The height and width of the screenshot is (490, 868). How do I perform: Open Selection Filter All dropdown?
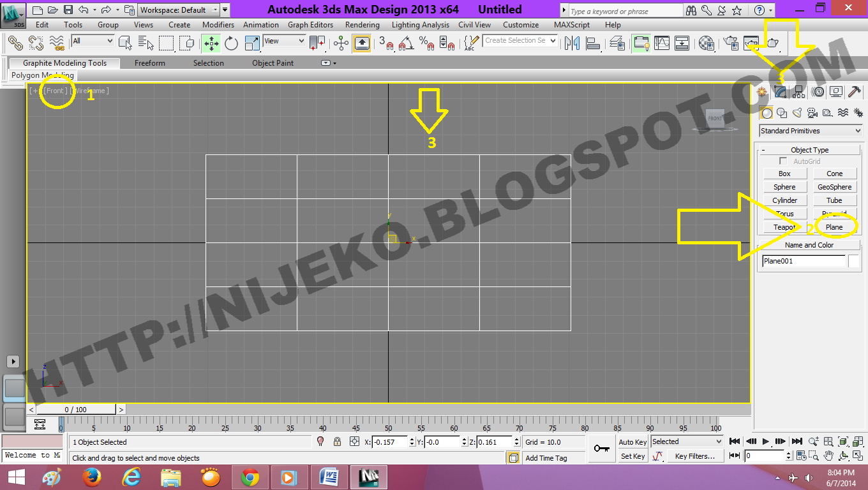tap(93, 41)
